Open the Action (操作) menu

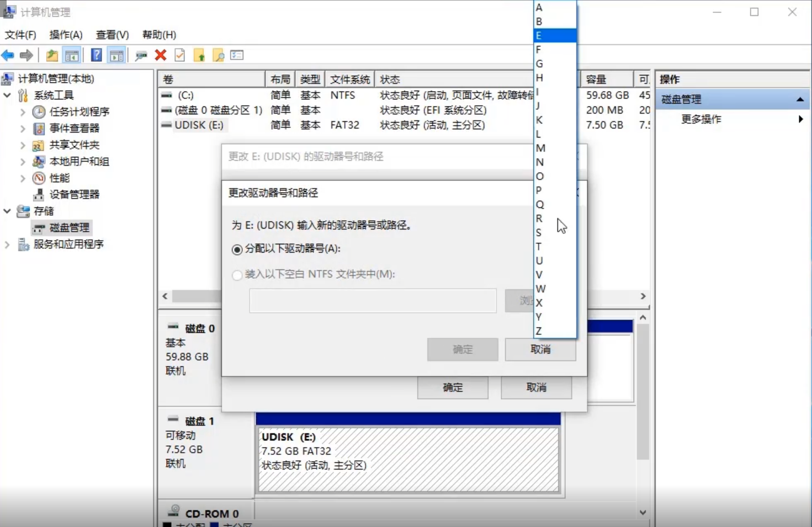click(x=66, y=35)
